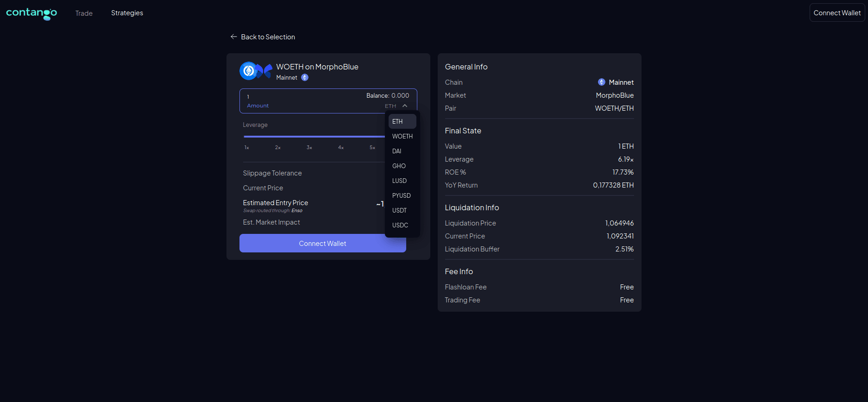Select WOETH from the currency list
Screen dimensions: 868x402
click(402, 136)
